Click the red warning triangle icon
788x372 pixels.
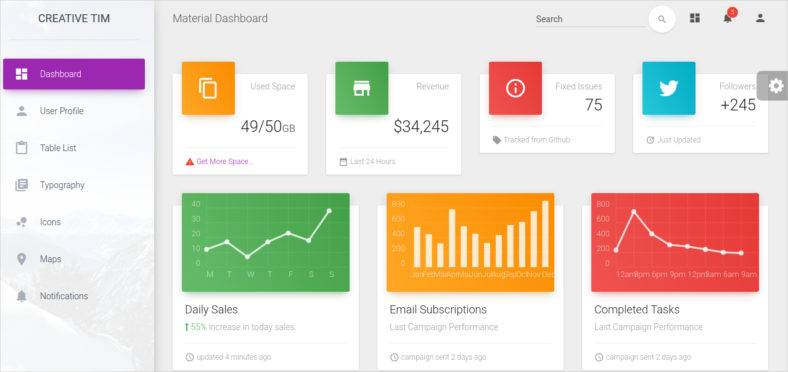point(189,162)
